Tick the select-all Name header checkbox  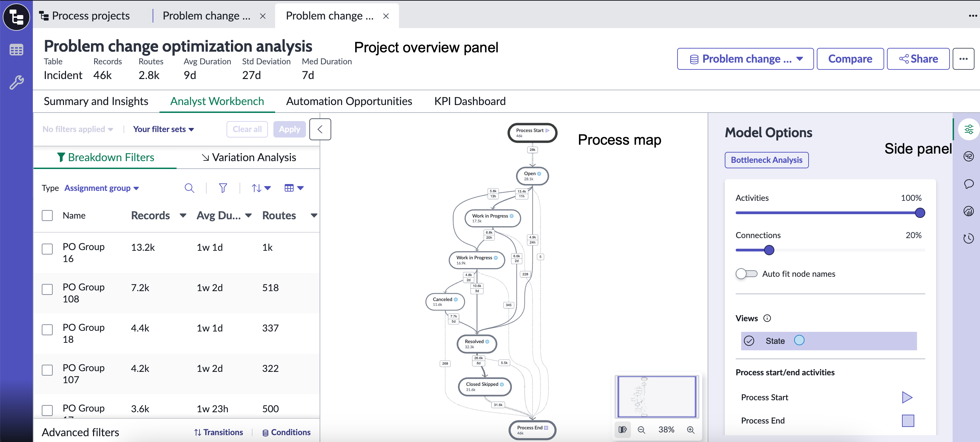click(x=47, y=216)
